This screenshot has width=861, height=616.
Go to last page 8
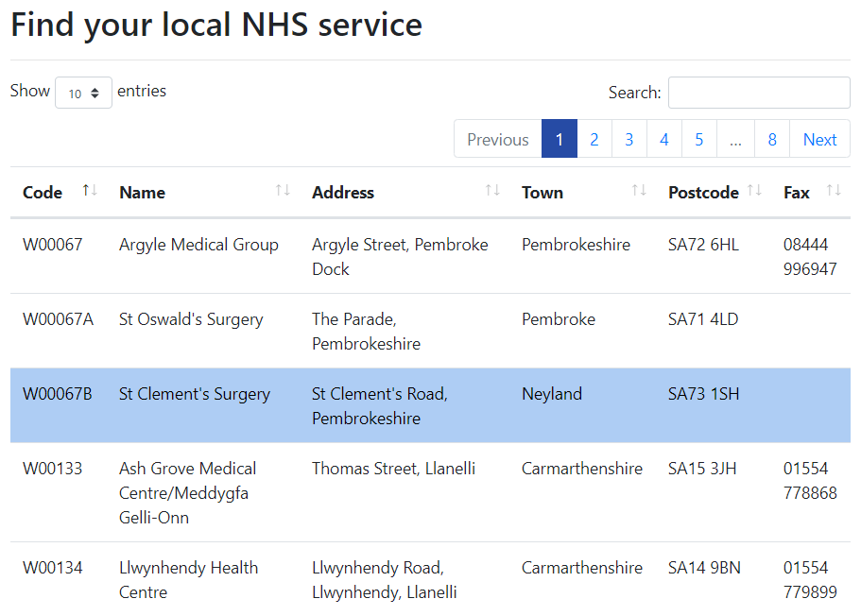771,139
